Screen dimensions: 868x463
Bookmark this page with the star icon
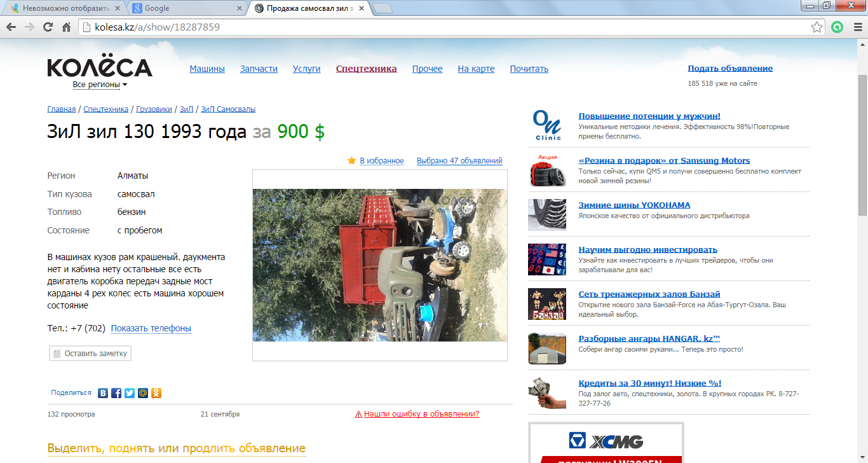pos(817,27)
